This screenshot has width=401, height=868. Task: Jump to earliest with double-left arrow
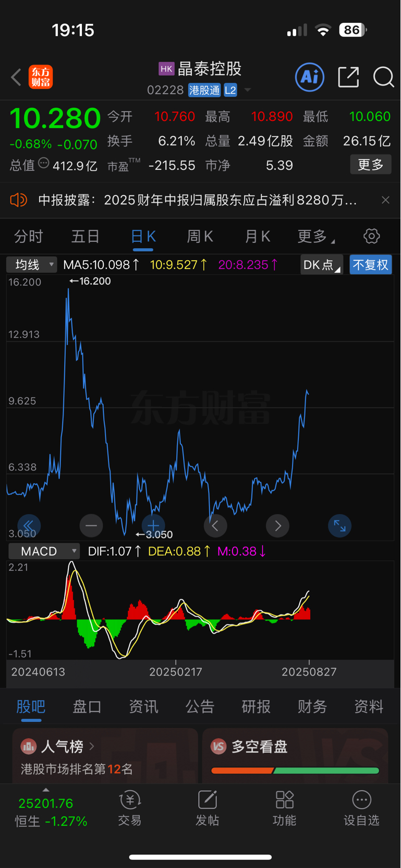[29, 525]
